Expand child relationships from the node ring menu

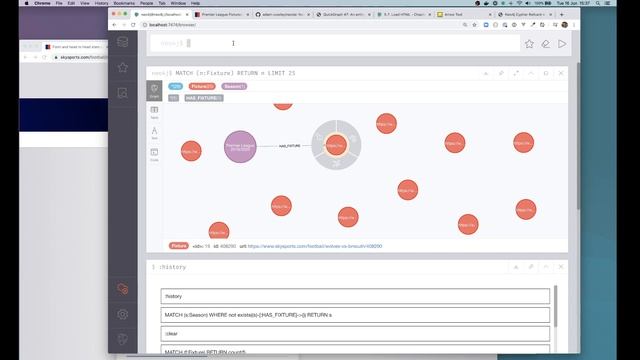pos(336,164)
